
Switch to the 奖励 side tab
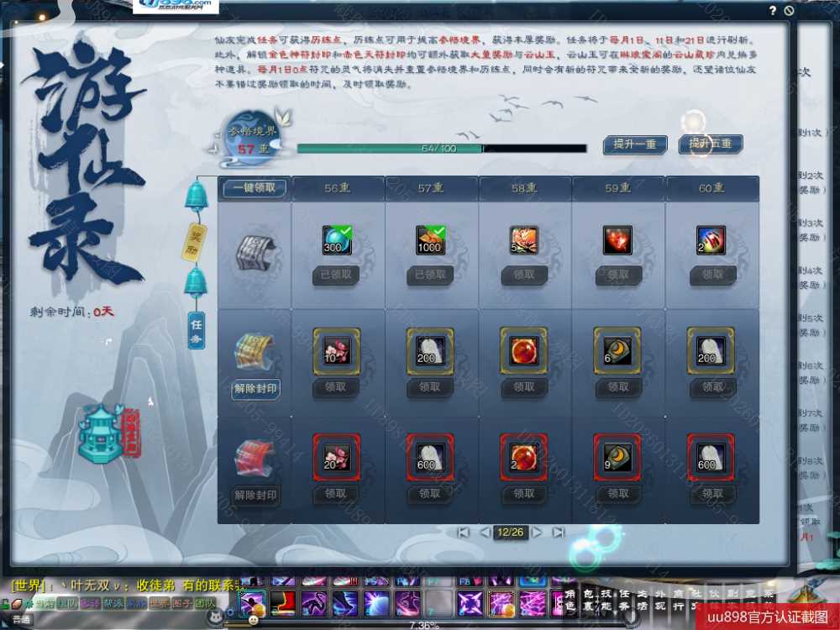point(196,241)
